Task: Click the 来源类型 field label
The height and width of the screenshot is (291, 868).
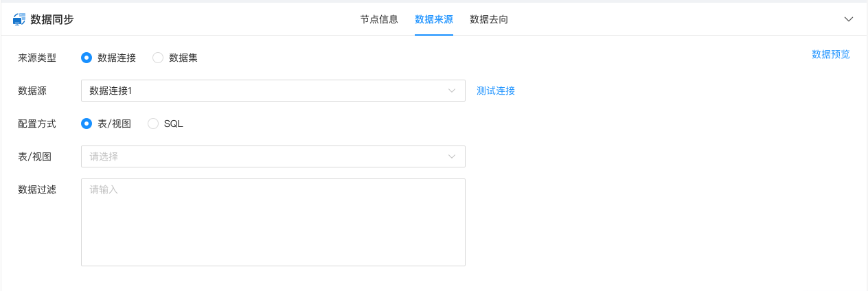Action: tap(37, 58)
